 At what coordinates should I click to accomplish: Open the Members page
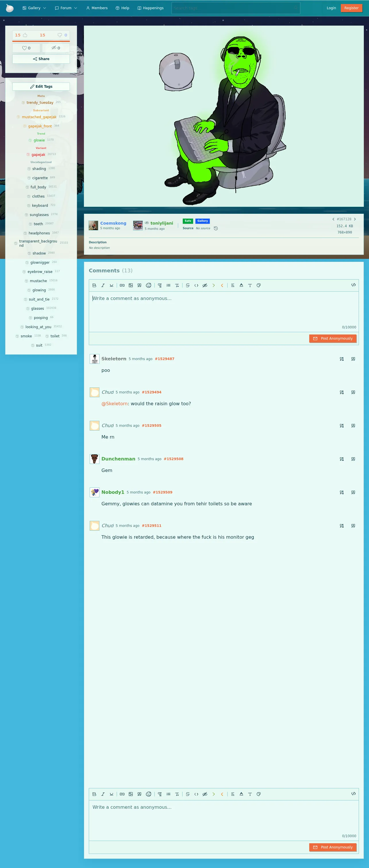click(x=97, y=8)
